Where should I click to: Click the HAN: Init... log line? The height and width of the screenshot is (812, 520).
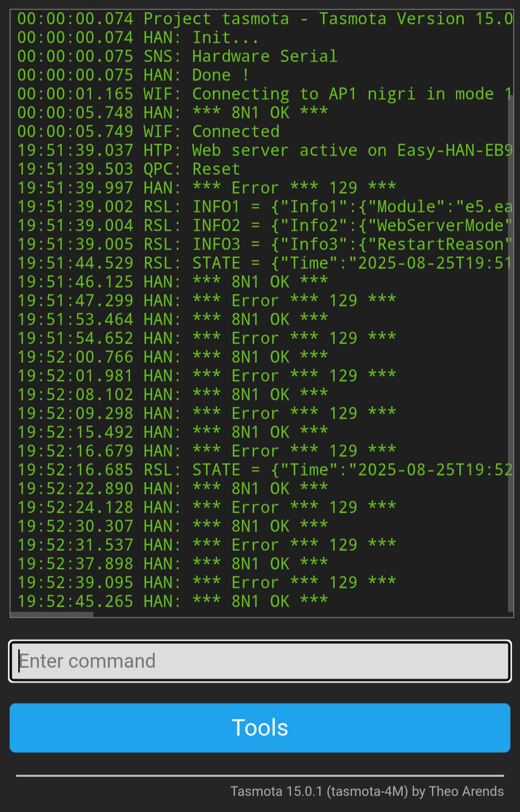tap(138, 38)
